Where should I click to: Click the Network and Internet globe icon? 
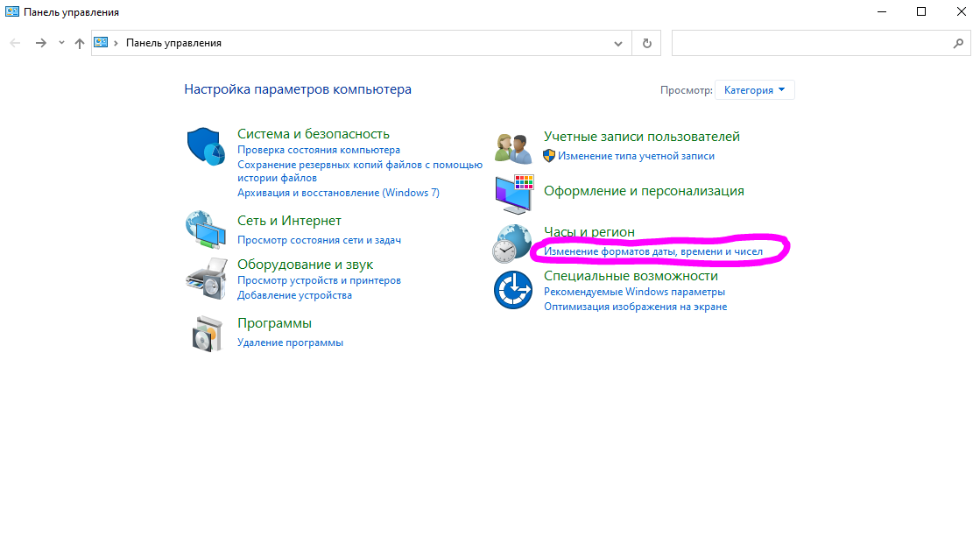tap(206, 230)
